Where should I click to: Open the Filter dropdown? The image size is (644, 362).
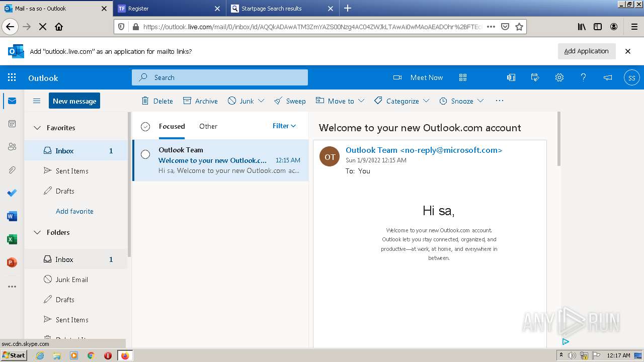[284, 126]
